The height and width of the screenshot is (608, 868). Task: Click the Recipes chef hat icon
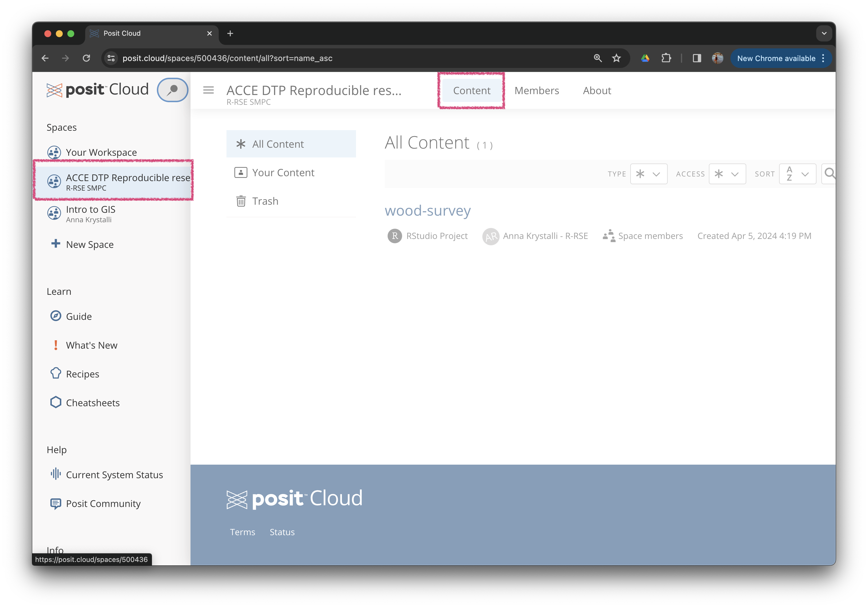click(x=56, y=374)
